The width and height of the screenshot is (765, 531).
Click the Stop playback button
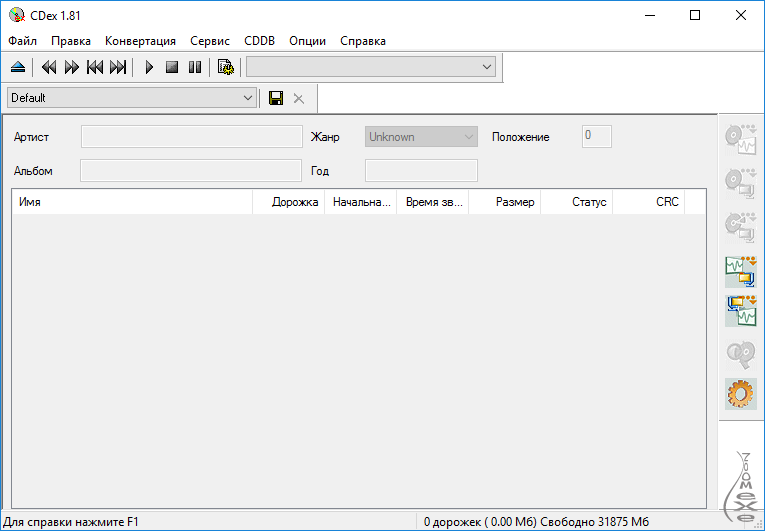(x=172, y=67)
